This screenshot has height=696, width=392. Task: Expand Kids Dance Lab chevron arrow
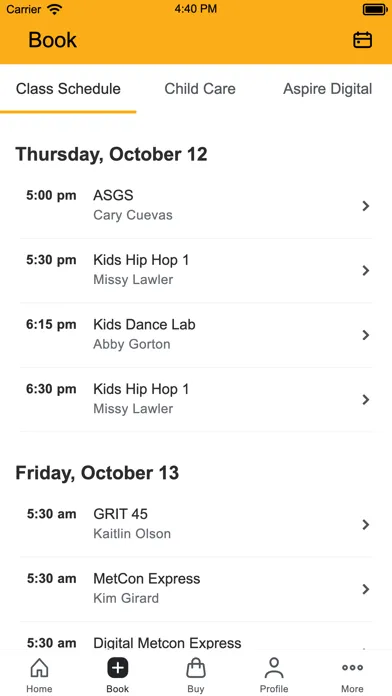[x=366, y=335]
